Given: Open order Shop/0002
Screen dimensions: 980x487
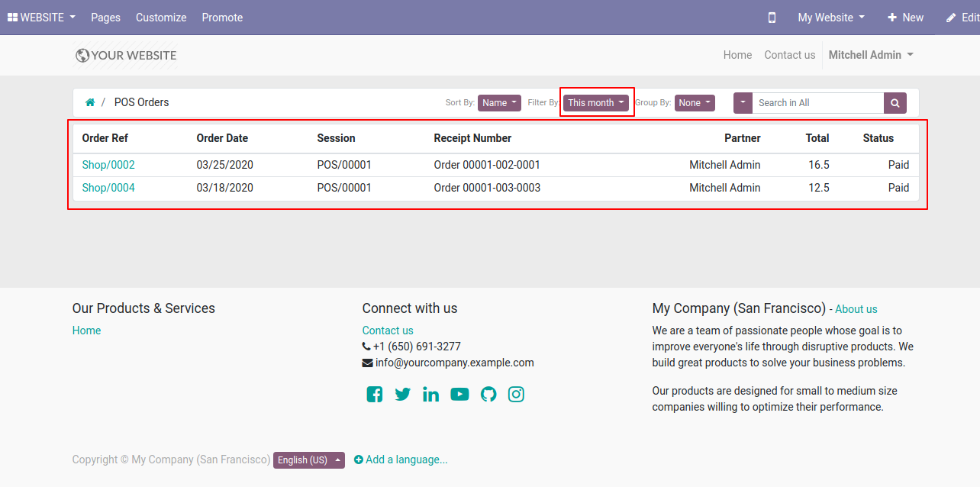Looking at the screenshot, I should [x=108, y=165].
